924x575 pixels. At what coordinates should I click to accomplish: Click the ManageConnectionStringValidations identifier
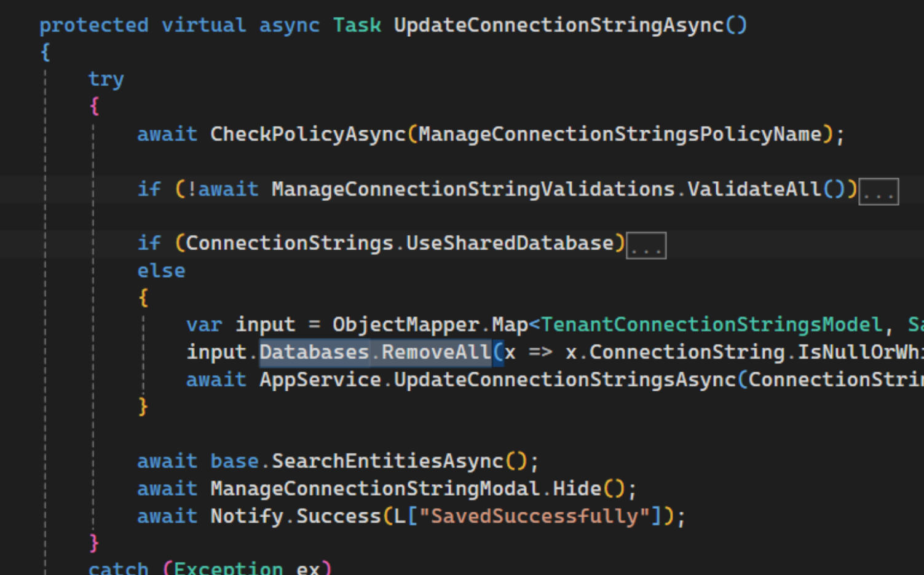473,189
